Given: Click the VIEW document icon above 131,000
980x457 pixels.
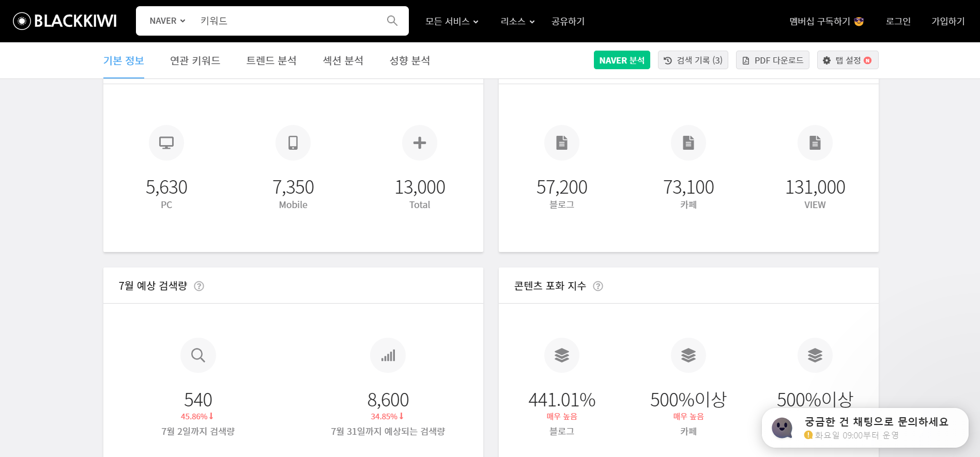Looking at the screenshot, I should 815,143.
